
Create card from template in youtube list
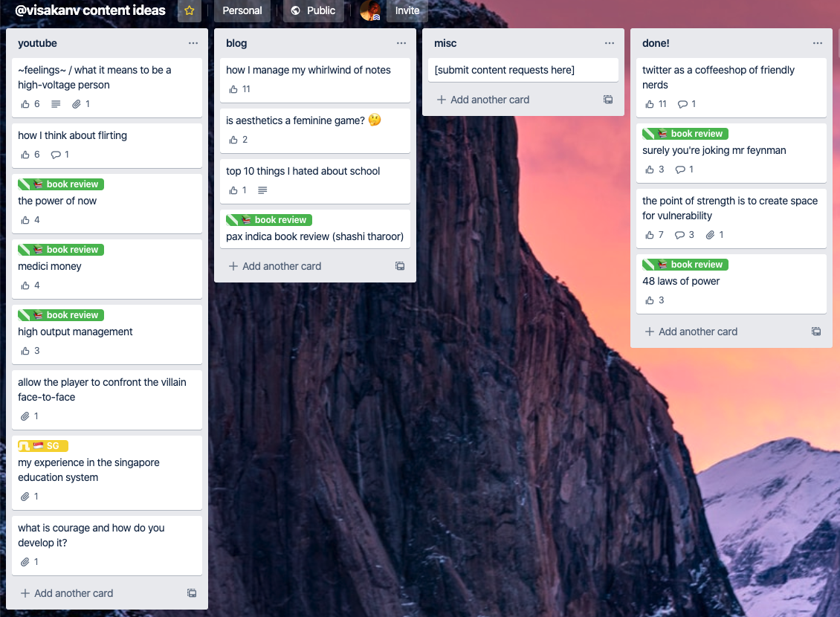point(192,593)
